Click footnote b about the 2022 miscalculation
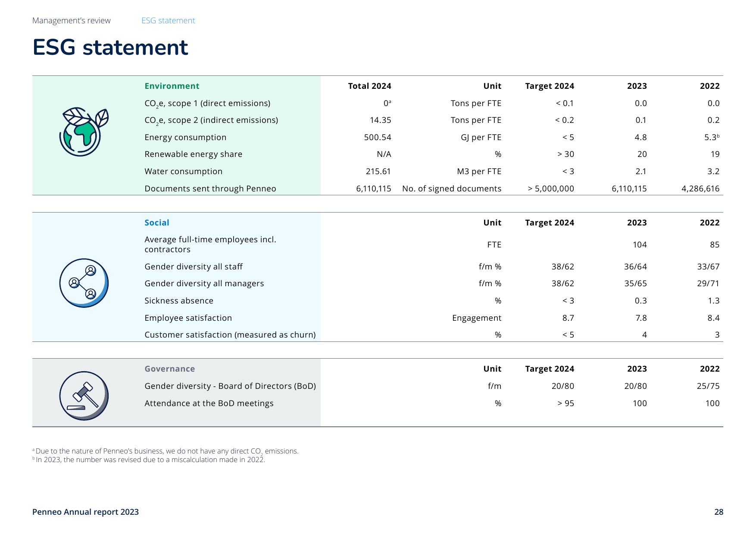This screenshot has width=756, height=535. pyautogui.click(x=149, y=460)
